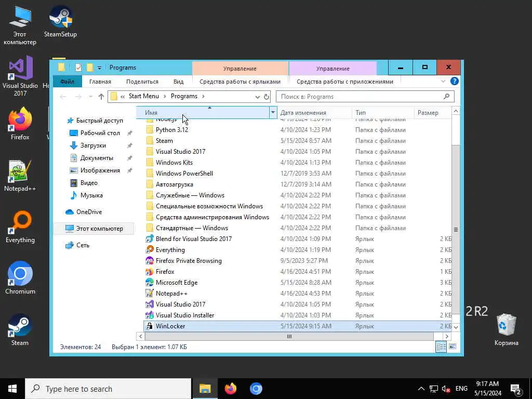
Task: Open the notification center icon
Action: pos(516,389)
